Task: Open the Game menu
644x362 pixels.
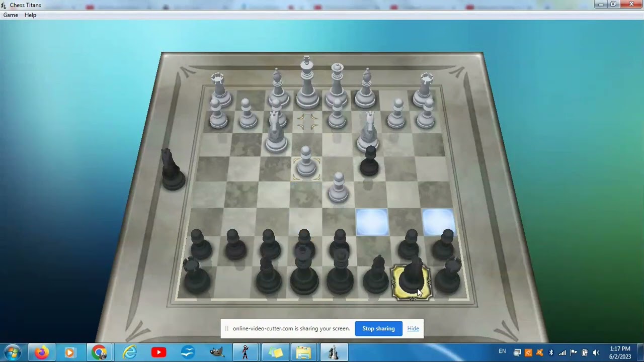Action: click(11, 15)
